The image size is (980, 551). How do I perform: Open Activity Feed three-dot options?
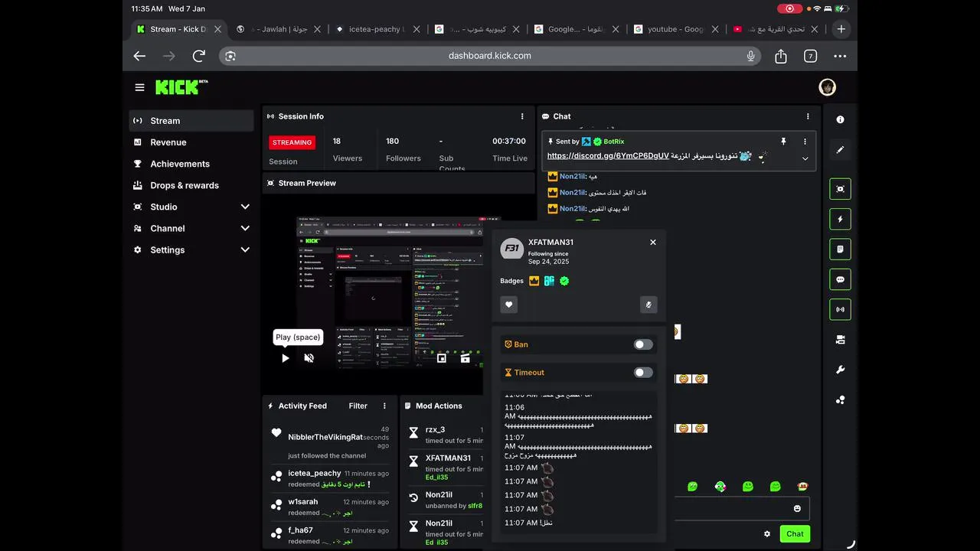(x=384, y=406)
